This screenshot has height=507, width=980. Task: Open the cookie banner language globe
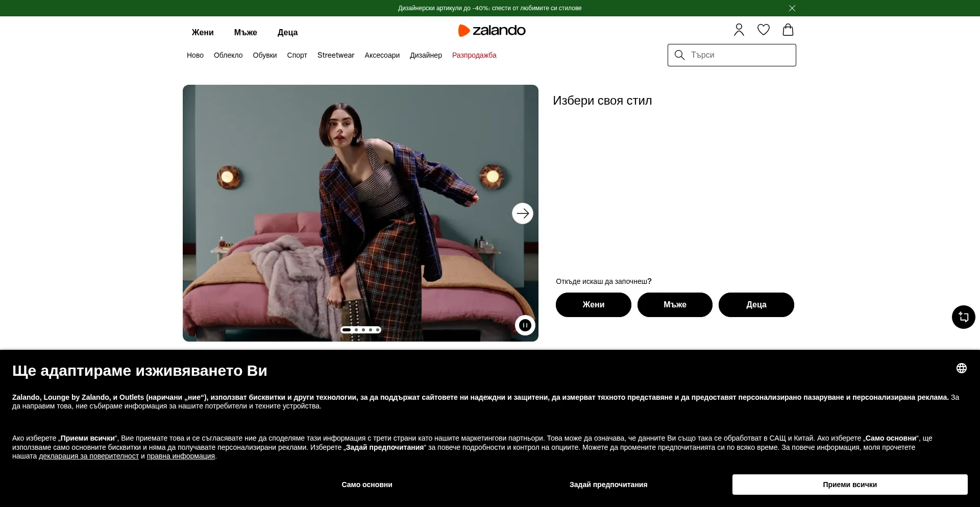962,368
